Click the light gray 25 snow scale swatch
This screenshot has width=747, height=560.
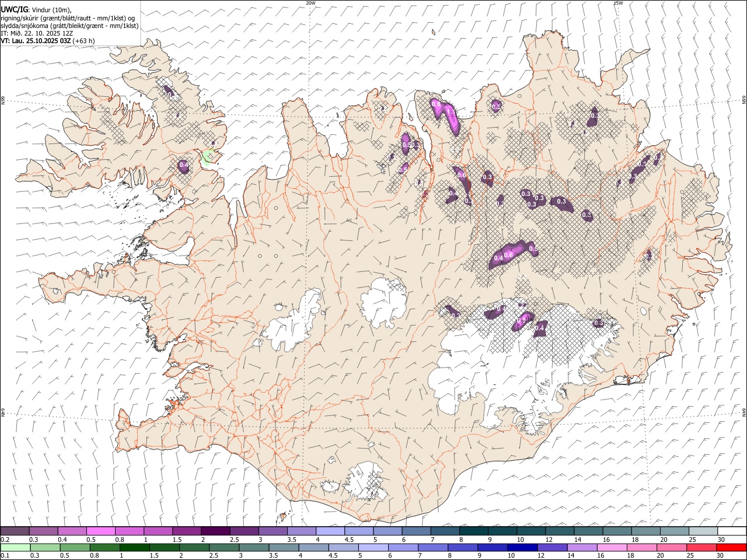pos(703,531)
